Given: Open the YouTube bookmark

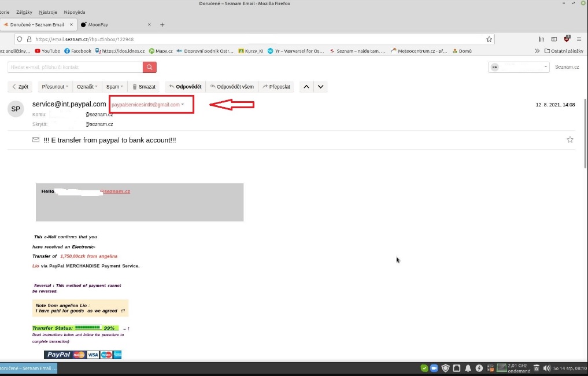Looking at the screenshot, I should coord(47,51).
